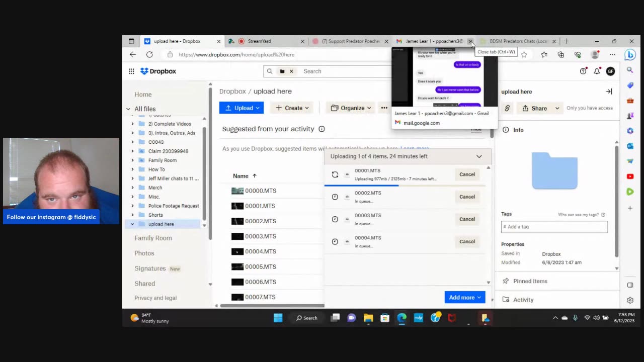This screenshot has width=644, height=362.
Task: Add a site with Edge sidebar plus
Action: pyautogui.click(x=630, y=208)
